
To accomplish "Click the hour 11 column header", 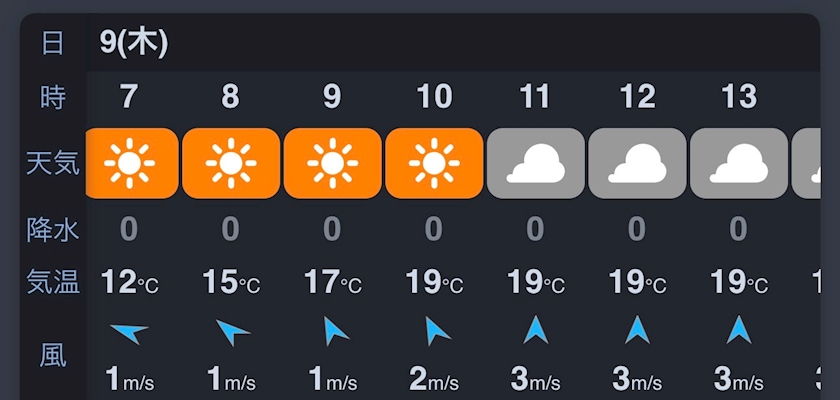I will pyautogui.click(x=535, y=96).
